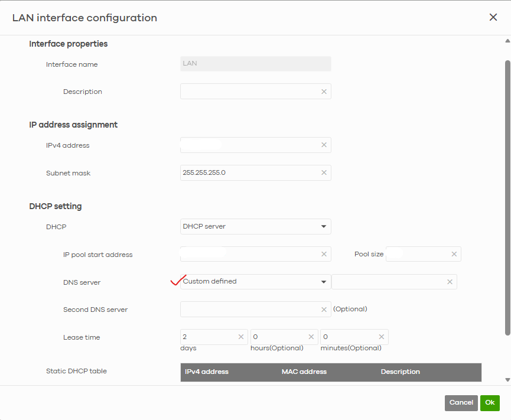Clear the lease time hours value
Viewport: 511px width, 420px height.
click(311, 337)
